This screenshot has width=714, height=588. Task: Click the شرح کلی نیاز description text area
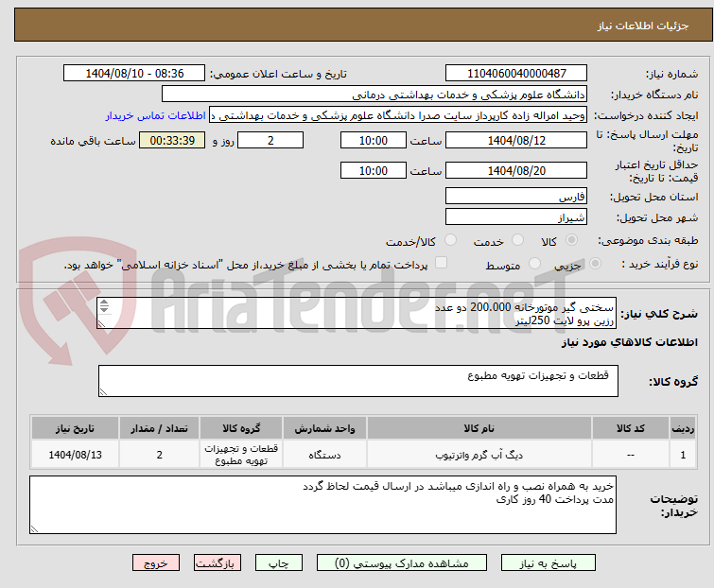pyautogui.click(x=357, y=313)
